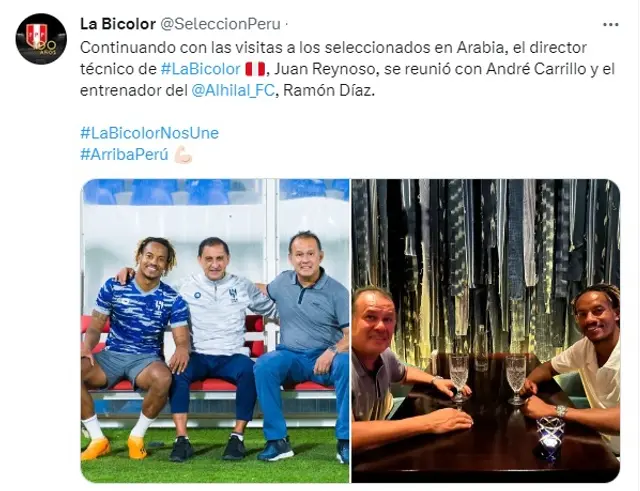Open La Bicolor's round profile avatar

[x=41, y=39]
